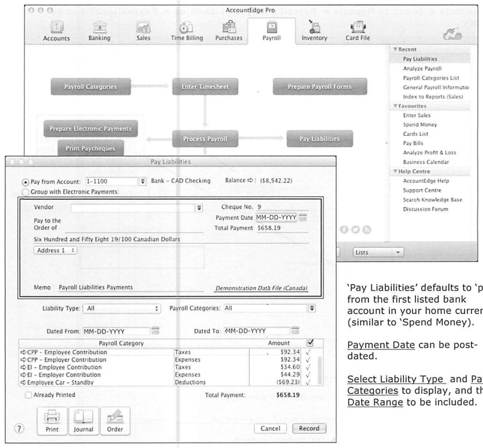Click the help question mark icon
The width and height of the screenshot is (483, 448).
19,429
